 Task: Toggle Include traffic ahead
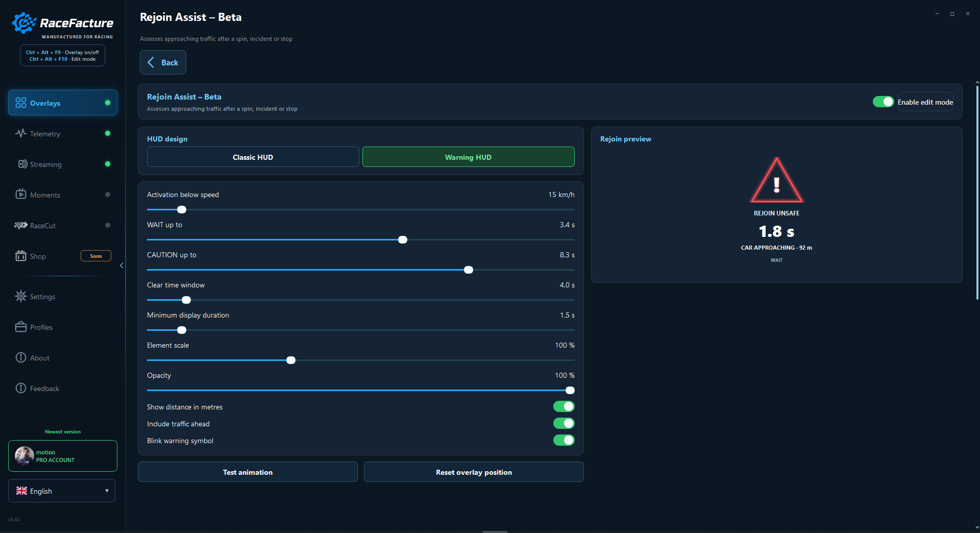[x=564, y=423]
